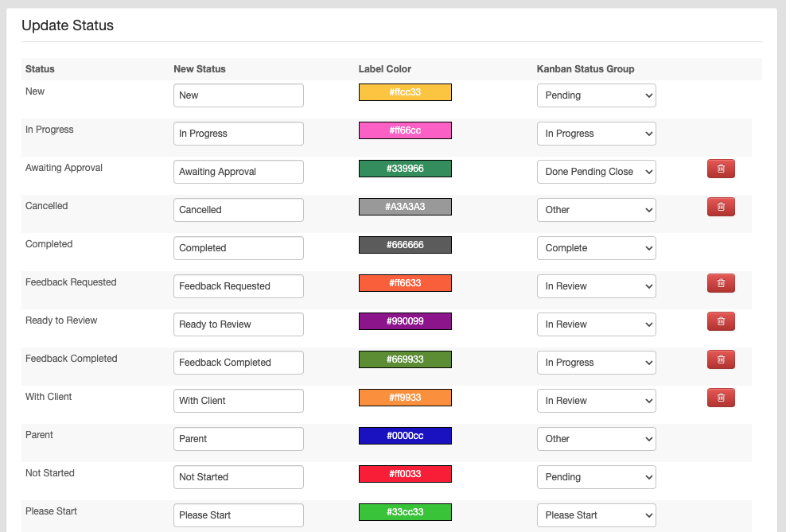Remove Feedback Requested status with trash button

(x=721, y=283)
